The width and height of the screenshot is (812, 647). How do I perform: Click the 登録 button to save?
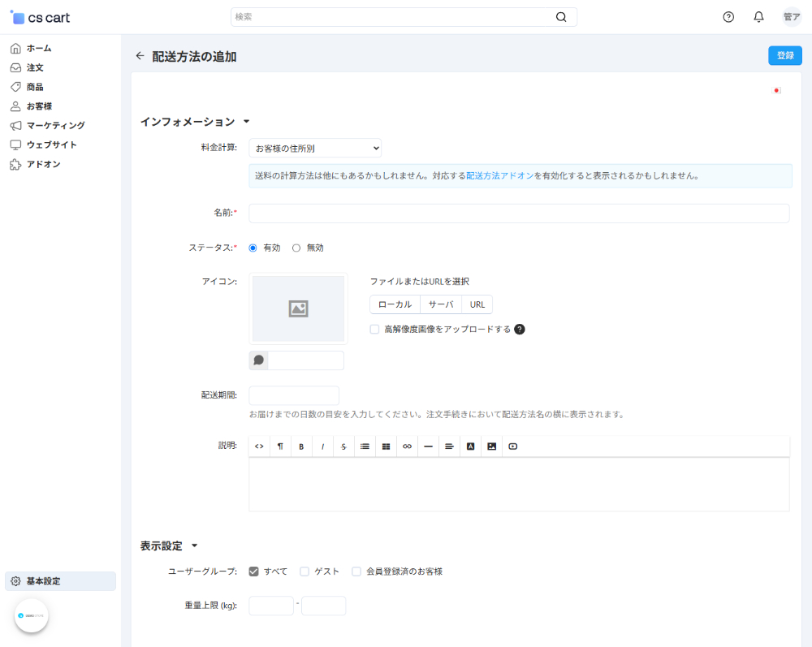[x=784, y=55]
